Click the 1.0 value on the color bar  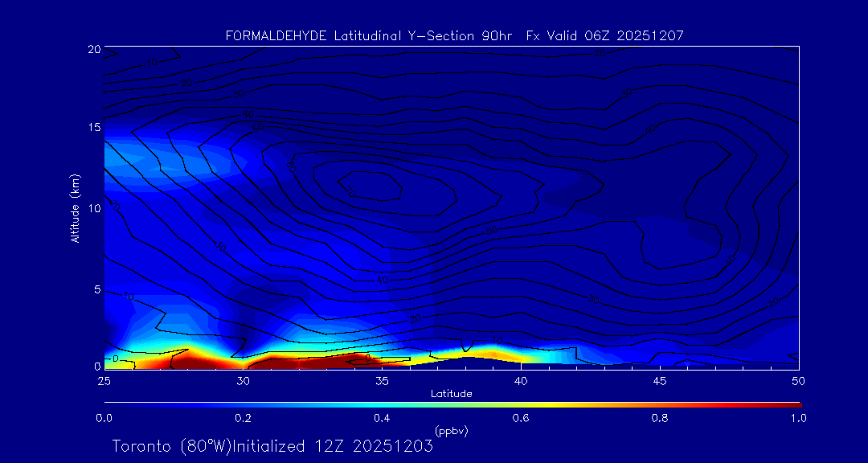point(798,418)
